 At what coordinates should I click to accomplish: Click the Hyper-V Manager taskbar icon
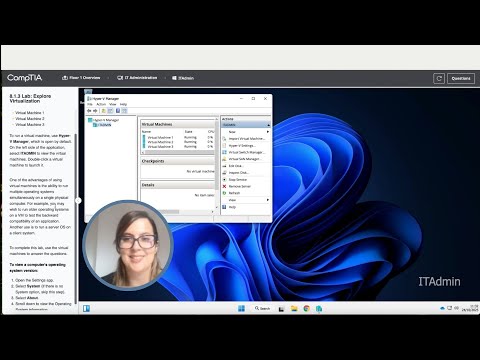point(319,309)
